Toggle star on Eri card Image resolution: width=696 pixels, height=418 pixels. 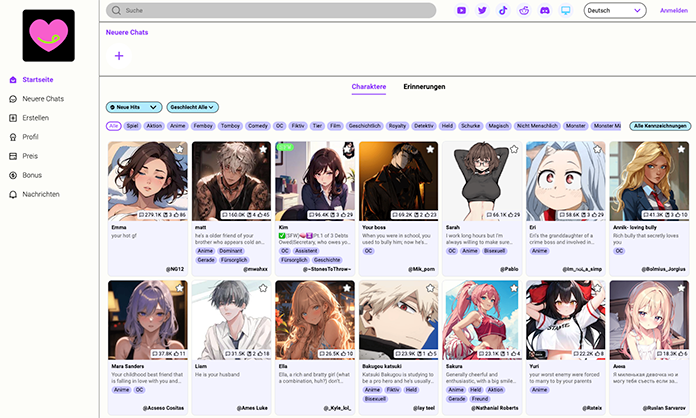pyautogui.click(x=597, y=149)
